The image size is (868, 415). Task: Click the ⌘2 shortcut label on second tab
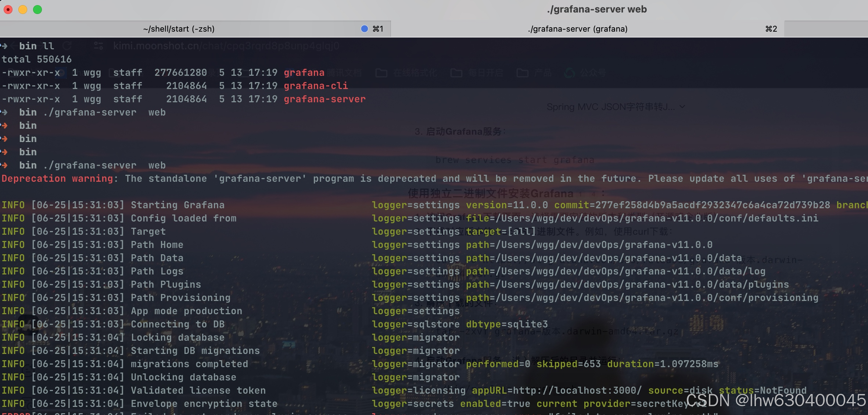(x=771, y=29)
